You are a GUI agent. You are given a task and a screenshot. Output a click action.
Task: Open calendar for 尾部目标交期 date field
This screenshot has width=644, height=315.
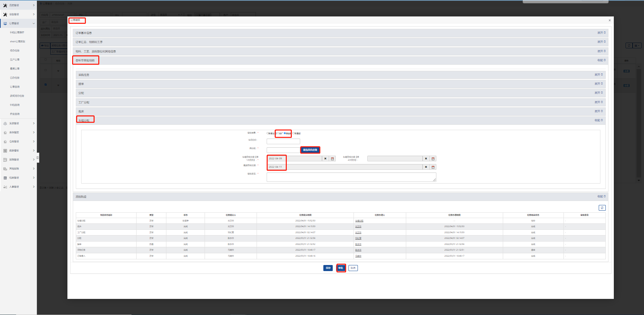click(x=433, y=167)
